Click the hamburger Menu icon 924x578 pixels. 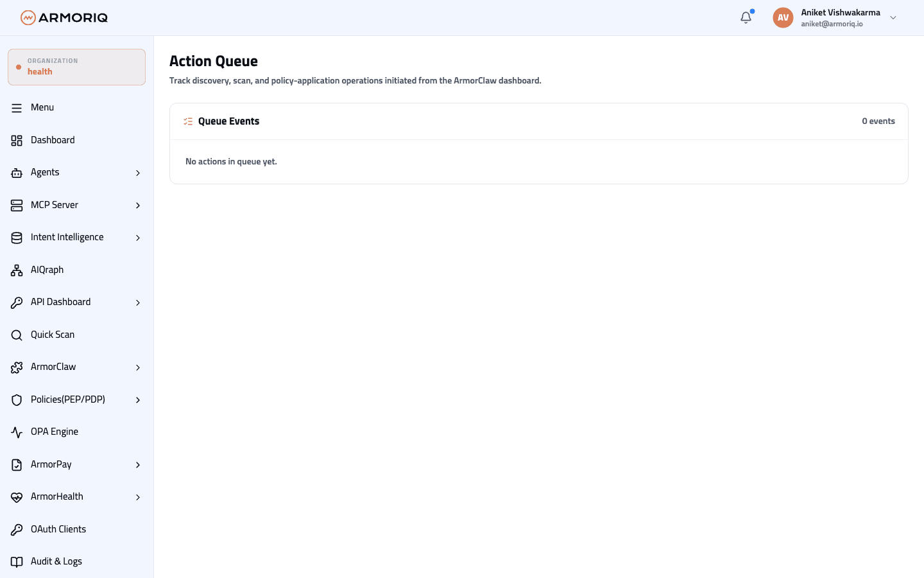click(17, 108)
